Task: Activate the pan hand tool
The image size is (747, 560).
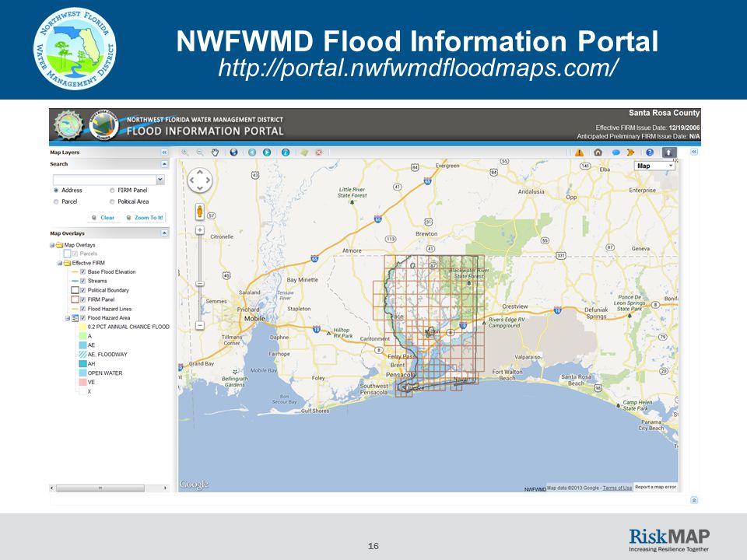Action: click(x=215, y=152)
